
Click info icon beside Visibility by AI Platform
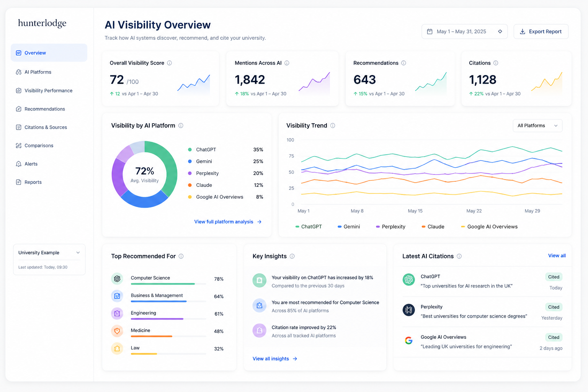coord(181,126)
